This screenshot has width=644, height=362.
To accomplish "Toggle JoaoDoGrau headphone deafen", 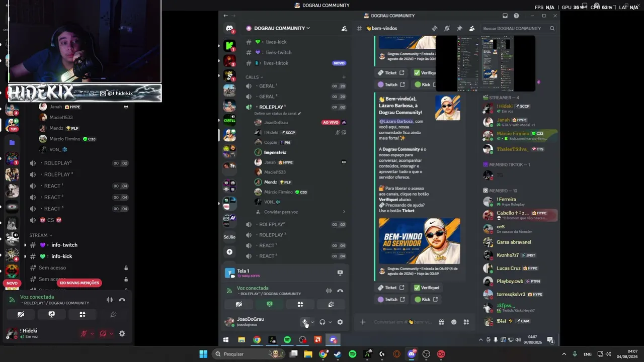I will point(322,322).
